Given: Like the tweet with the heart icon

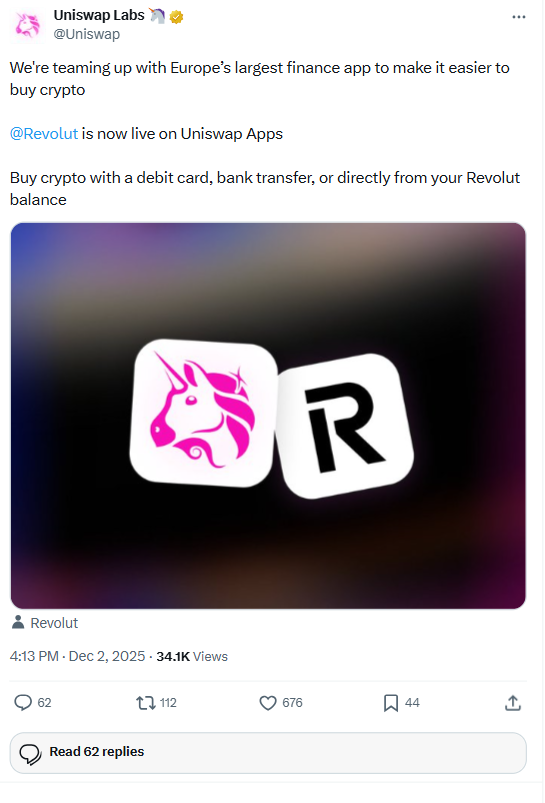Looking at the screenshot, I should point(267,703).
